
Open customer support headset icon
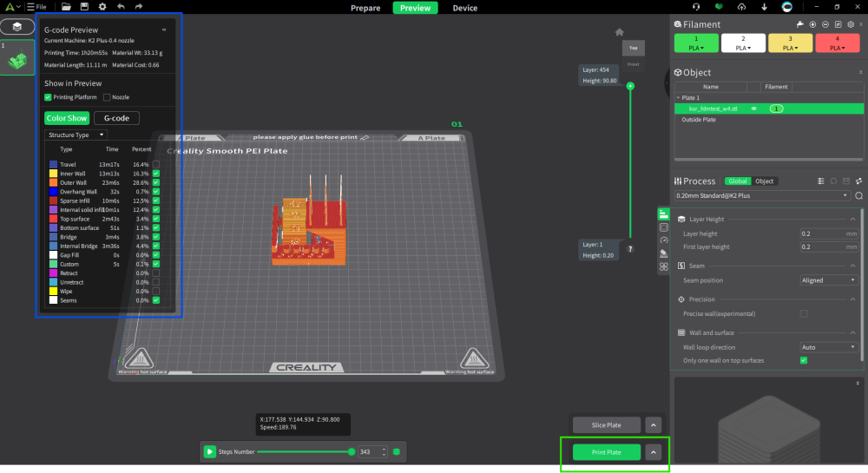coord(696,7)
